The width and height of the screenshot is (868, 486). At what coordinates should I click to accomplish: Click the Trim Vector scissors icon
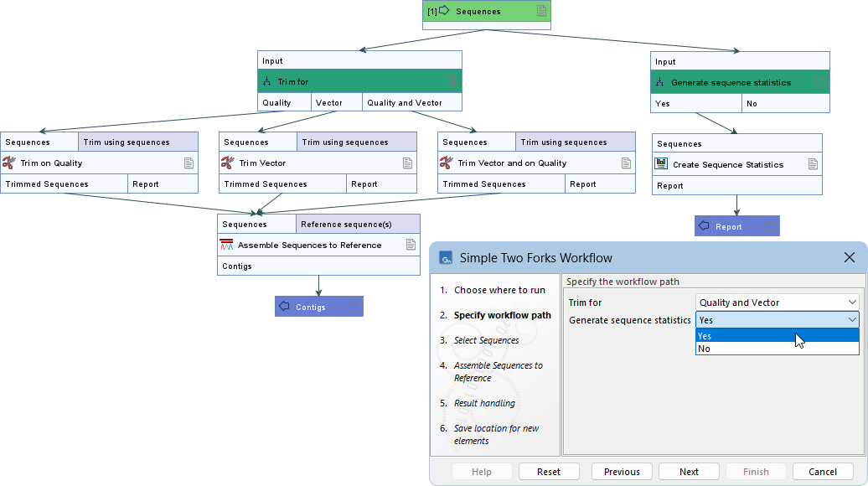point(228,163)
